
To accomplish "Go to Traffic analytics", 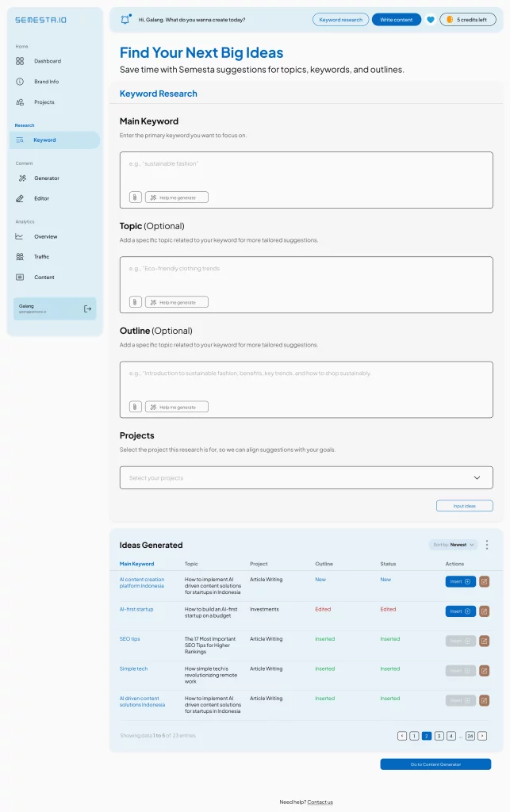I will click(x=41, y=257).
